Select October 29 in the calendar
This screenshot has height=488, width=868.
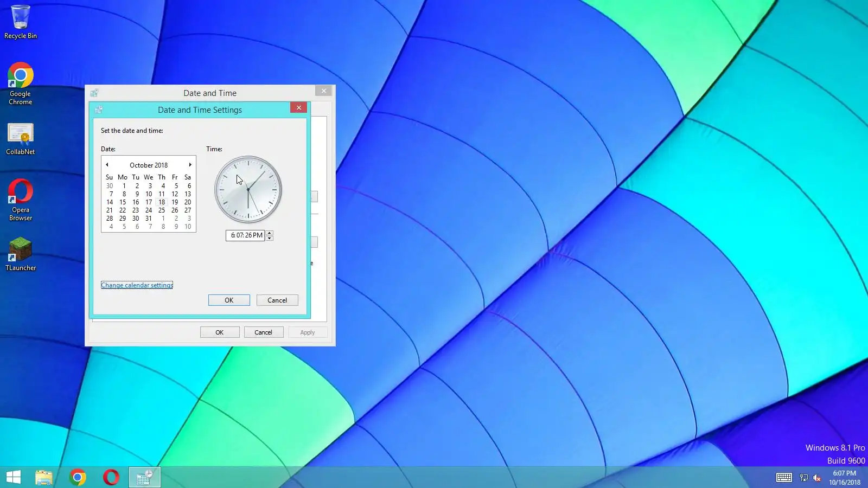[x=123, y=219]
